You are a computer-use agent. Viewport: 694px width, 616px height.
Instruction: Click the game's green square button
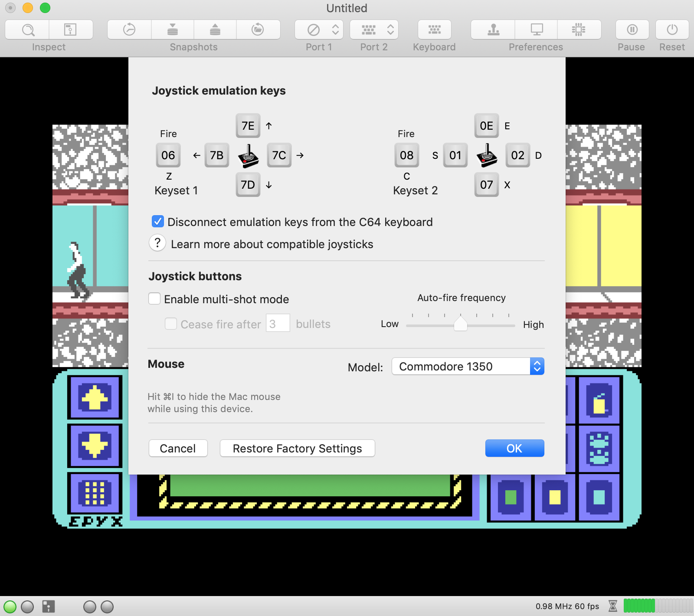coord(511,497)
